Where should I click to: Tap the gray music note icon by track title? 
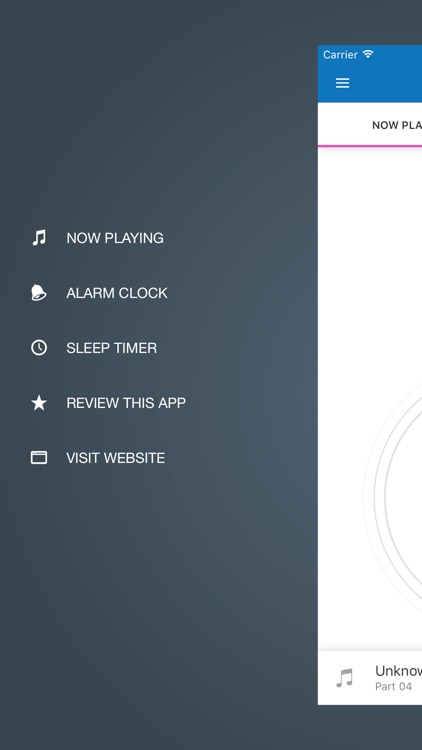click(x=344, y=678)
